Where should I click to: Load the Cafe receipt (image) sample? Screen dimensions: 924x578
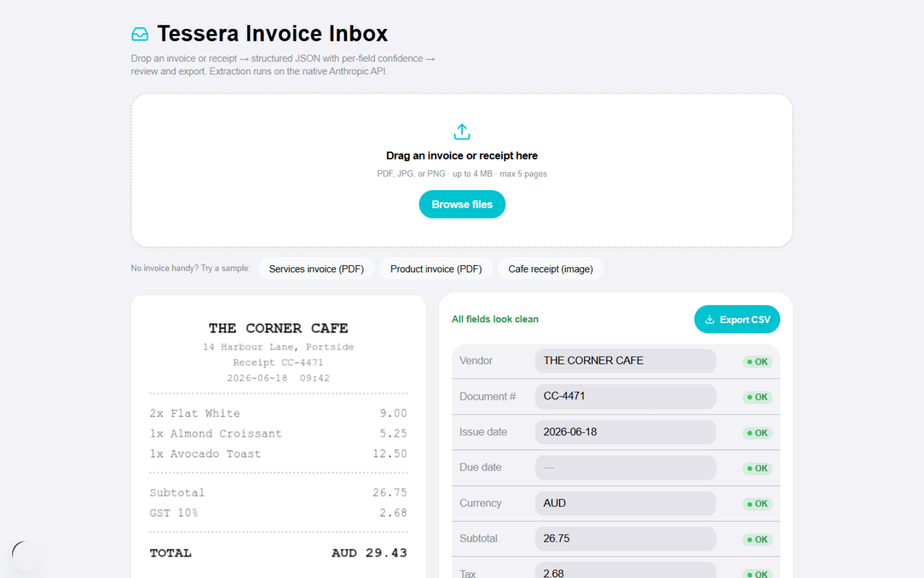550,269
